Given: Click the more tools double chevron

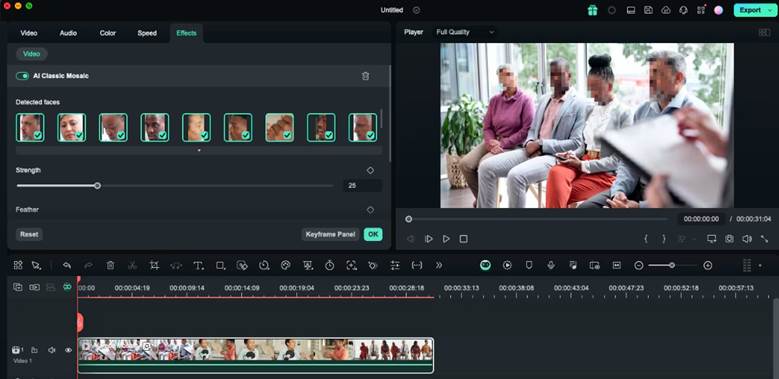Looking at the screenshot, I should click(x=439, y=265).
